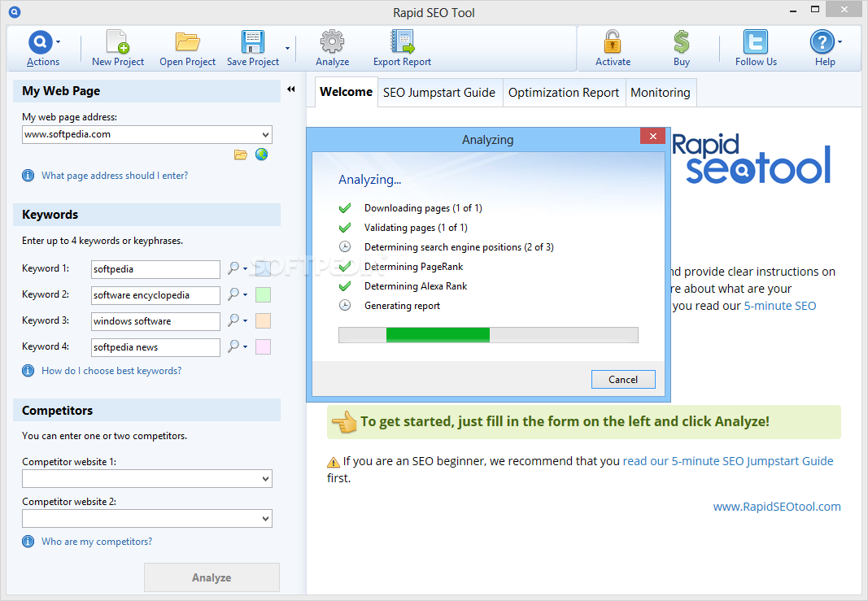The image size is (868, 601).
Task: Click the Analyze button at panel bottom
Action: pos(212,577)
